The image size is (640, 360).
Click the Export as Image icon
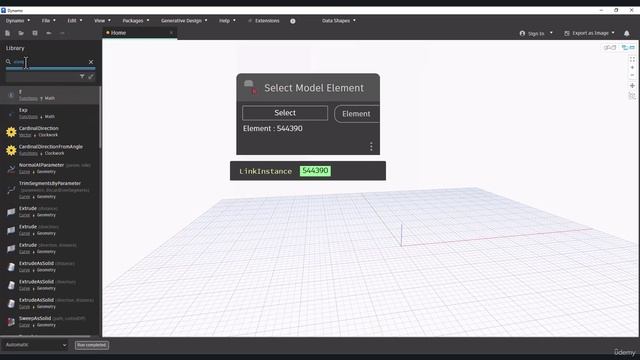pos(567,33)
